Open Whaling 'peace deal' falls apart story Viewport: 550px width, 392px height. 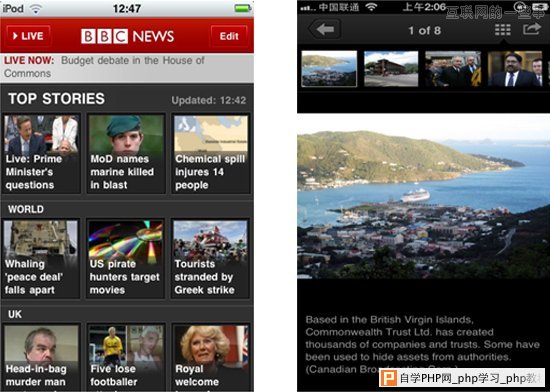(41, 259)
